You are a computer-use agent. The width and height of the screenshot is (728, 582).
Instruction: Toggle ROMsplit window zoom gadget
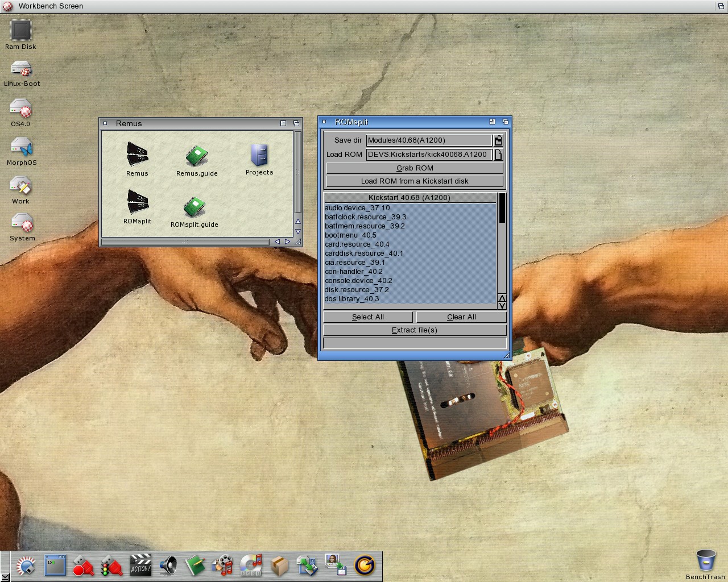[493, 122]
